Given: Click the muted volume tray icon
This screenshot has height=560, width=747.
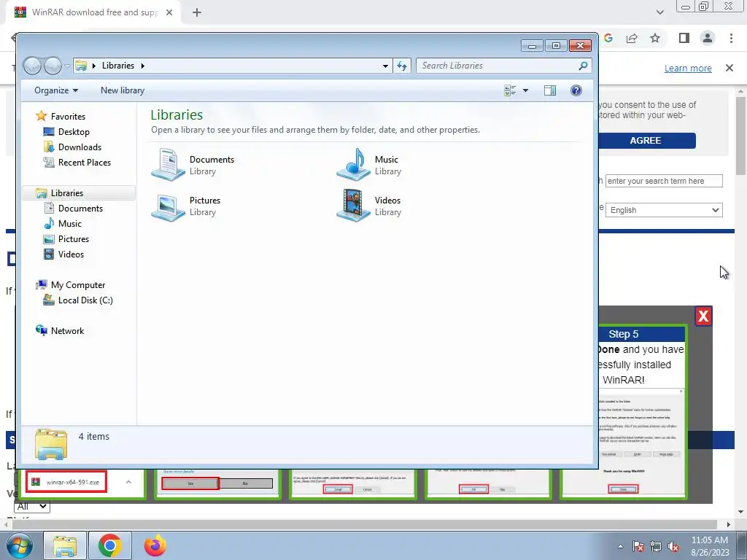Looking at the screenshot, I should [673, 547].
